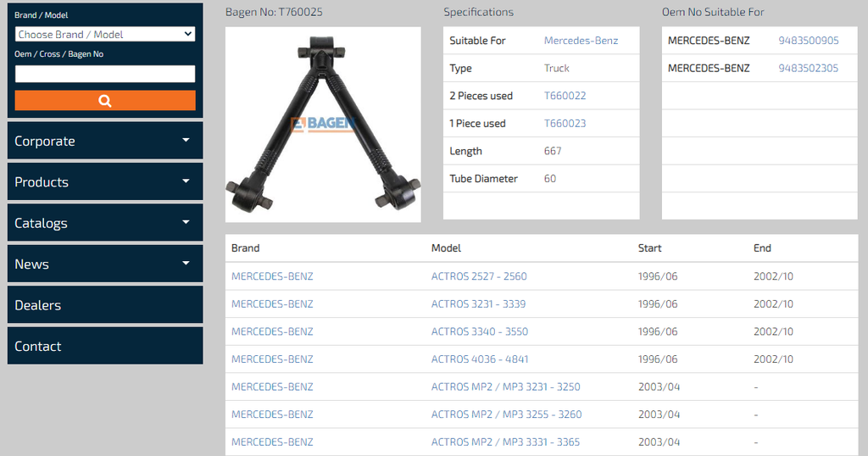
Task: Select the ACTROS 3340 - 3550 model link
Action: click(x=479, y=331)
